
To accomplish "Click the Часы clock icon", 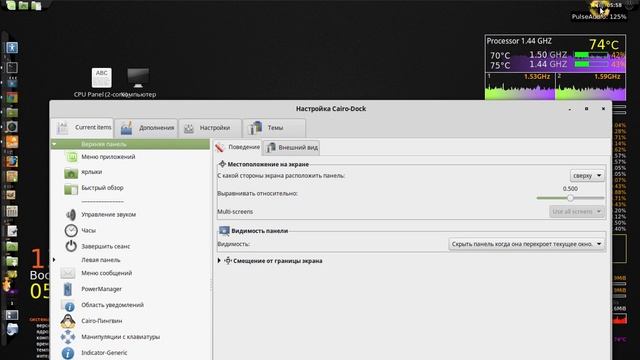I will pos(71,231).
